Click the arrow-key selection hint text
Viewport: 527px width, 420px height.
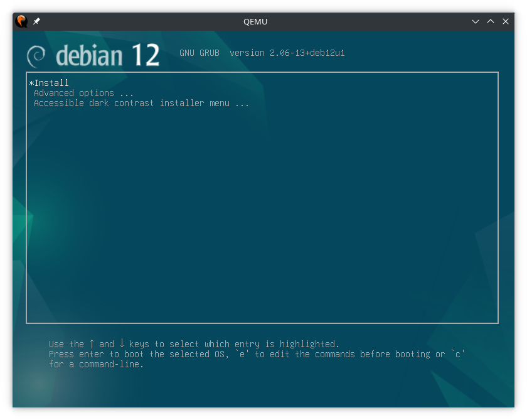(194, 344)
